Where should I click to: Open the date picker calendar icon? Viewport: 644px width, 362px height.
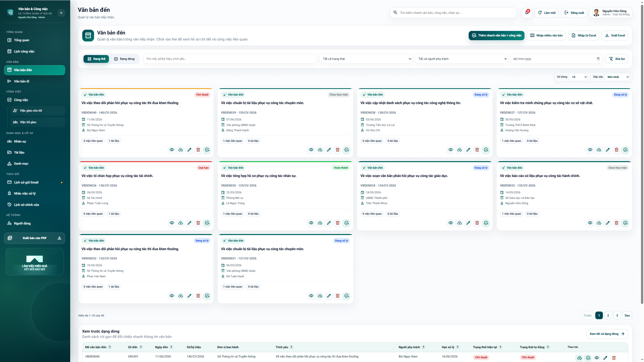[598, 59]
